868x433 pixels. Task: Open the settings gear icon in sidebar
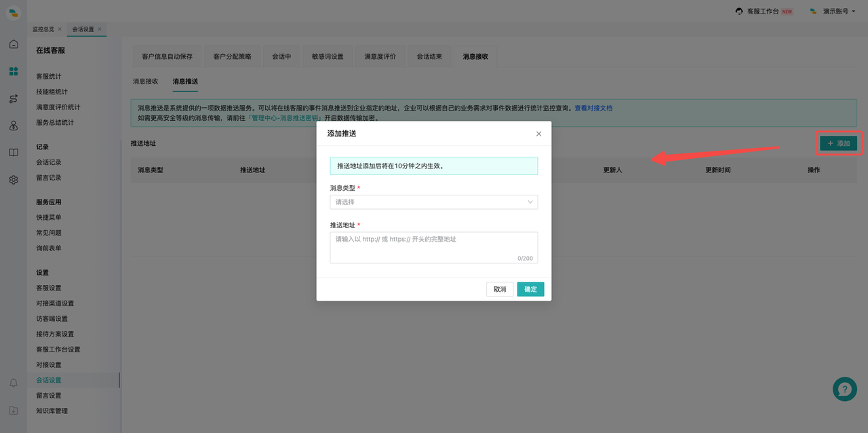14,180
